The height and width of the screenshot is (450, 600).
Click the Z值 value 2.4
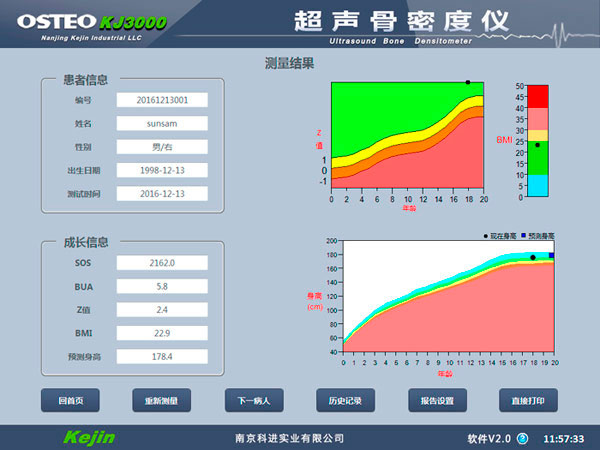coord(162,310)
